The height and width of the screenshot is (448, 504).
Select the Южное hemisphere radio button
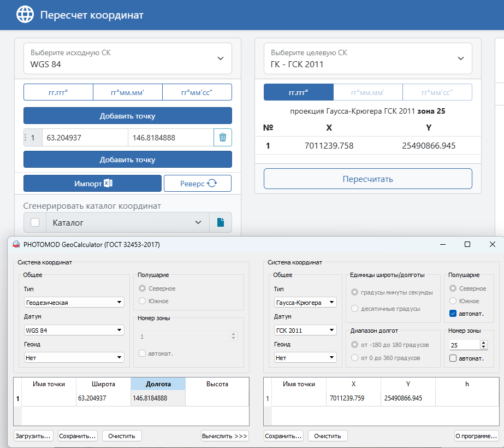coord(142,300)
